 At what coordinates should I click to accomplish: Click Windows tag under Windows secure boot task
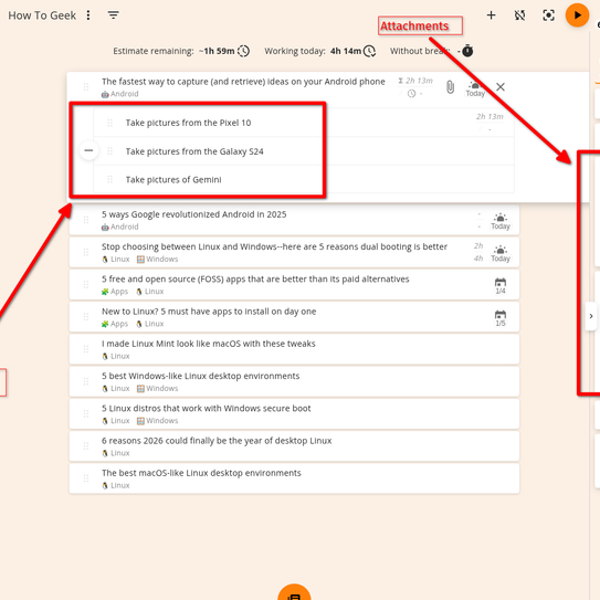pos(157,421)
